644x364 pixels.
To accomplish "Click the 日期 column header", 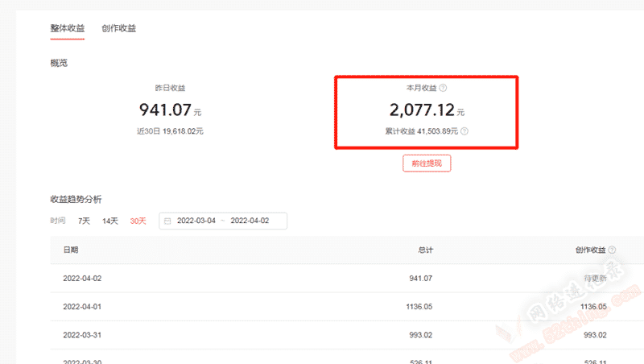I will click(71, 250).
